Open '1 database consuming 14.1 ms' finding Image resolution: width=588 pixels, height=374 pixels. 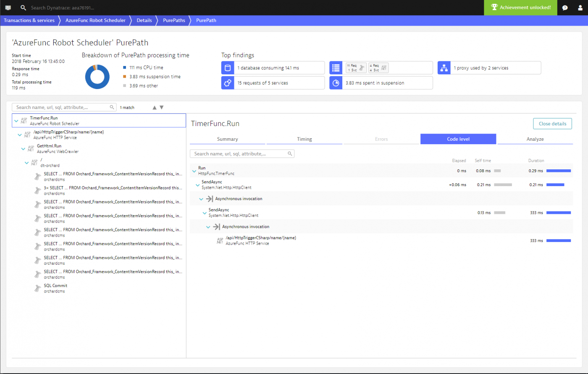273,68
